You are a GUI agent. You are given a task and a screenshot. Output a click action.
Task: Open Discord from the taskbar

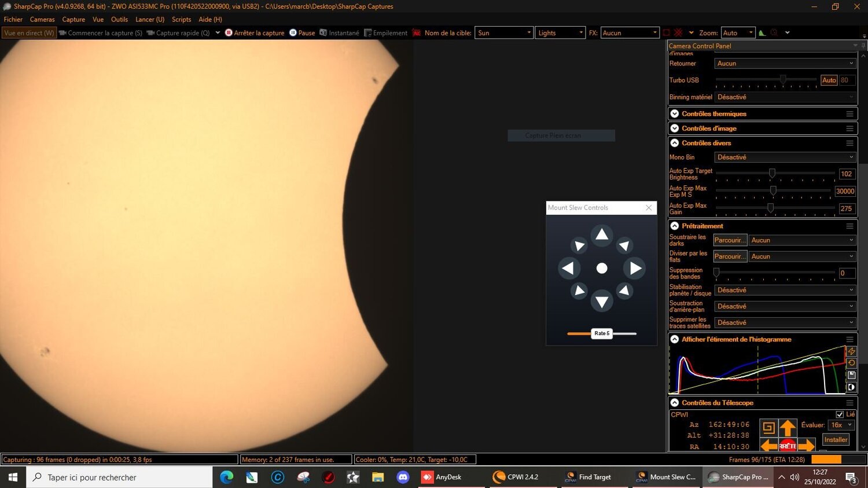click(403, 477)
